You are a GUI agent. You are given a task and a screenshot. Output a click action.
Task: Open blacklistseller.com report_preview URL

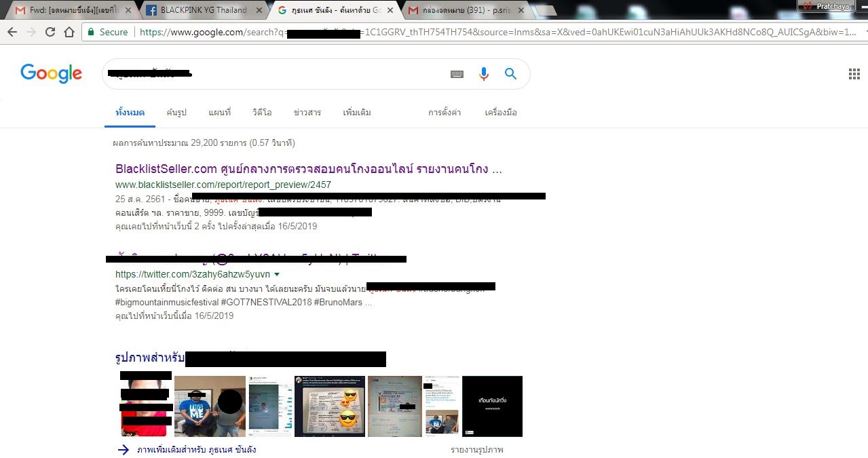[223, 185]
